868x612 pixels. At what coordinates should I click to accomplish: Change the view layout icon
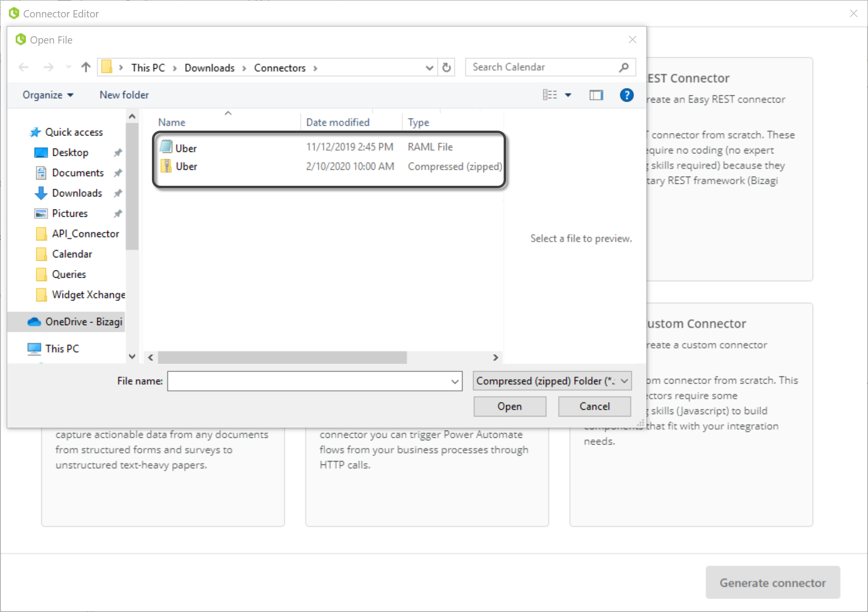pos(550,95)
